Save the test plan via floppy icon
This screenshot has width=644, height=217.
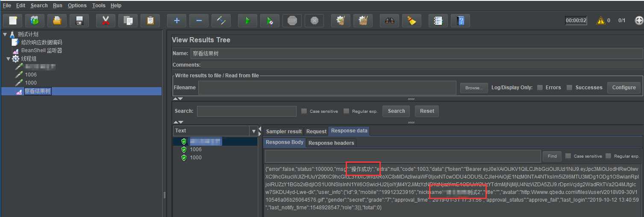coord(79,21)
